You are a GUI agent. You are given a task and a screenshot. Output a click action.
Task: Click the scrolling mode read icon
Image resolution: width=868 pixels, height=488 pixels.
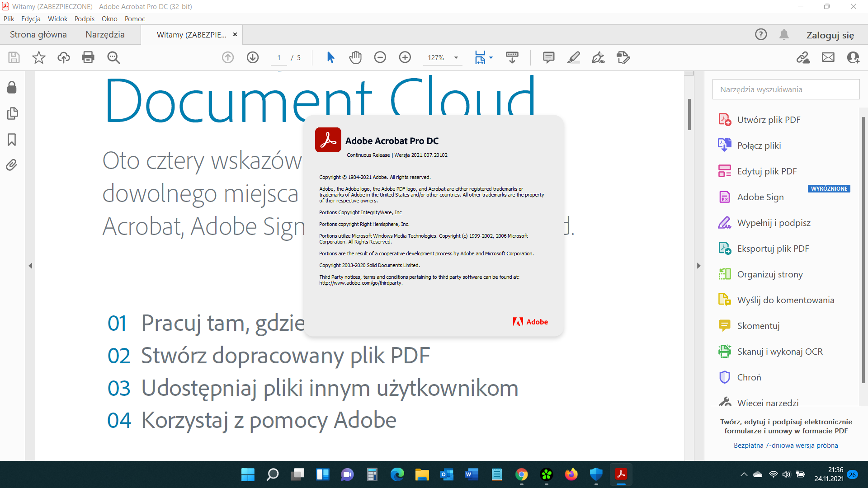(x=512, y=57)
